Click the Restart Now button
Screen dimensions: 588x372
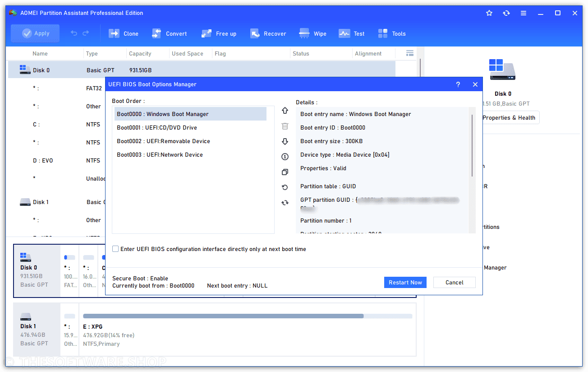click(405, 283)
